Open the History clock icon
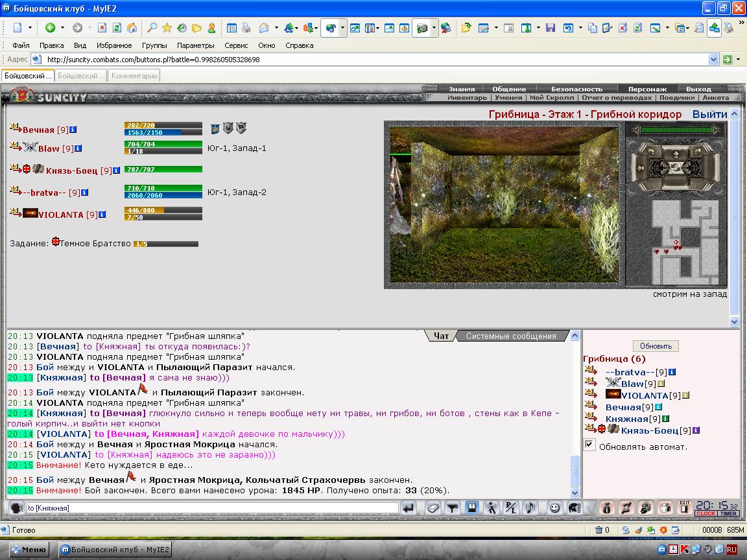The width and height of the screenshot is (747, 560). click(182, 28)
